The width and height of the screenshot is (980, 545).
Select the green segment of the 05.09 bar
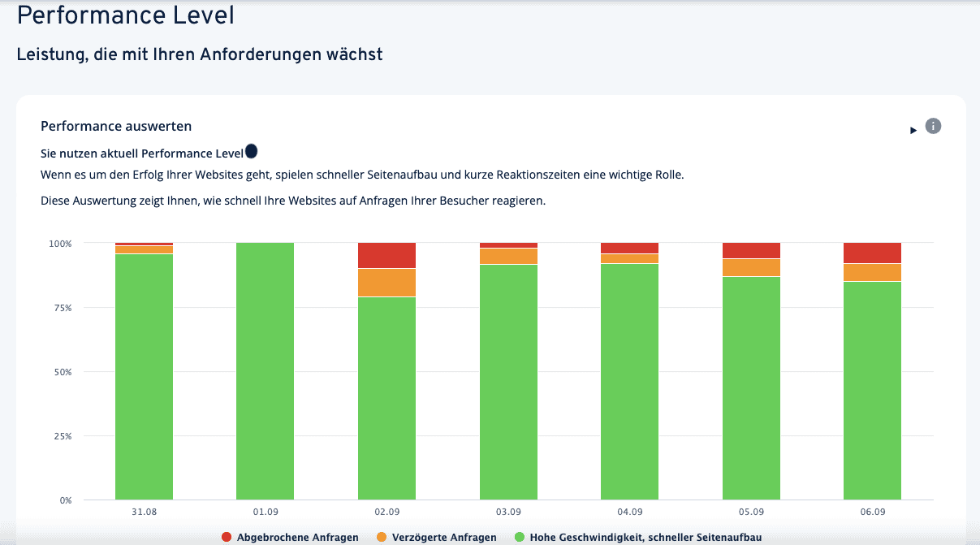pos(751,388)
